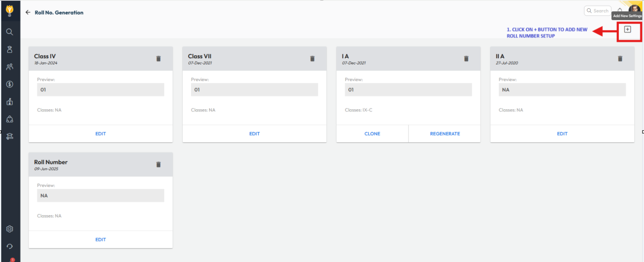Open settings gear in the sidebar

pos(10,229)
